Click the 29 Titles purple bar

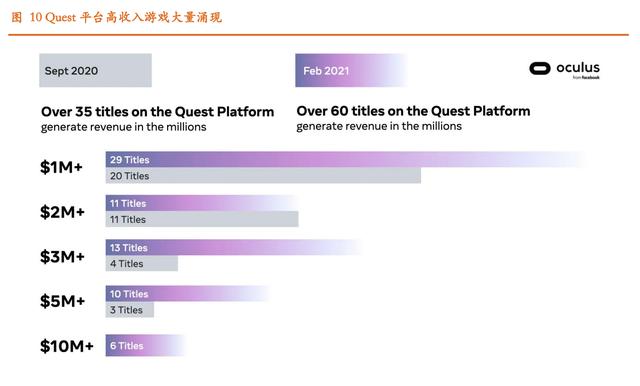coord(346,160)
